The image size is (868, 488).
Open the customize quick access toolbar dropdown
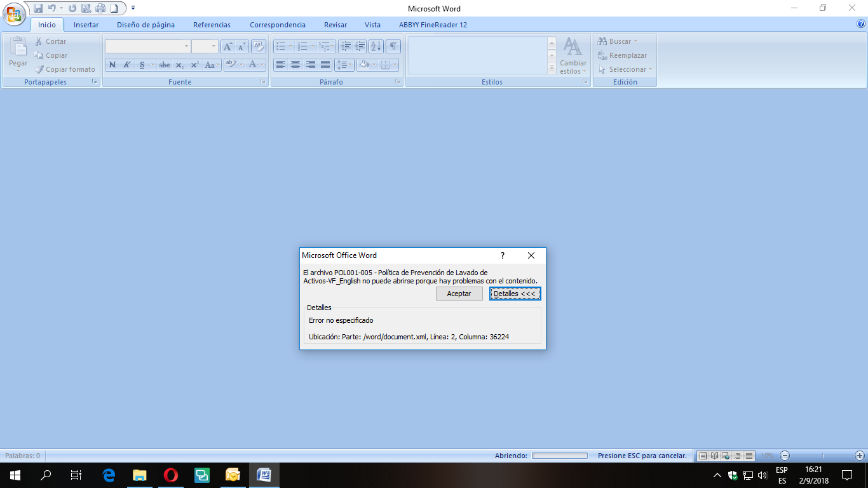133,8
